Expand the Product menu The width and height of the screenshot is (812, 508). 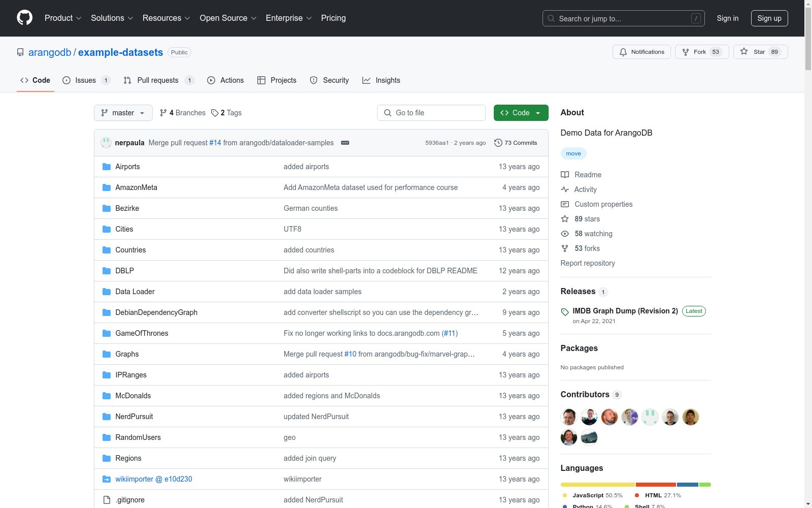[x=63, y=18]
